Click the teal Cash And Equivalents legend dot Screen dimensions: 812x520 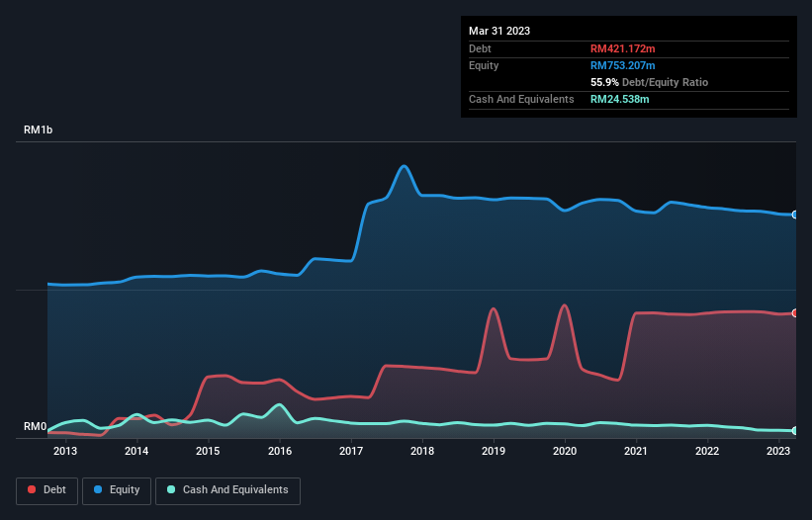pyautogui.click(x=171, y=489)
